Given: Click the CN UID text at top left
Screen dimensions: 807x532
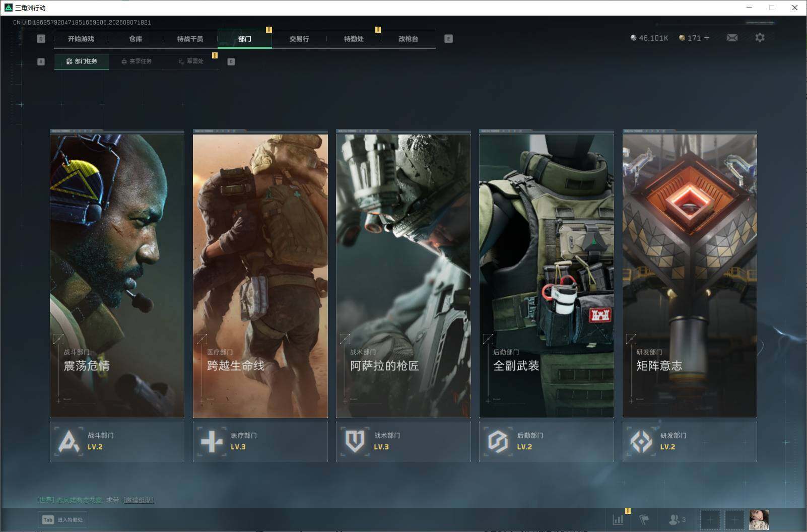Looking at the screenshot, I should coord(82,22).
